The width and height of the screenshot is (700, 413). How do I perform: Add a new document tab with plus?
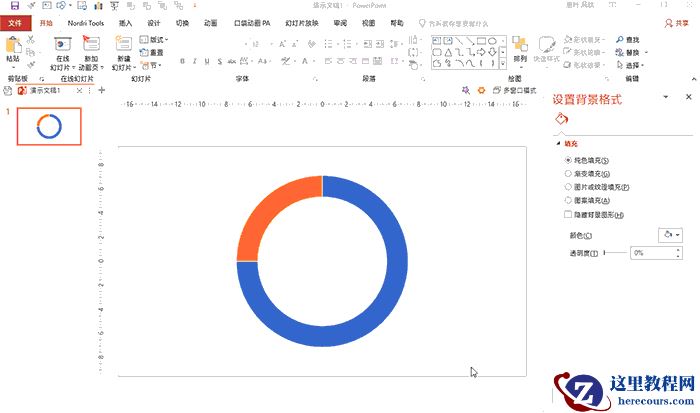102,90
